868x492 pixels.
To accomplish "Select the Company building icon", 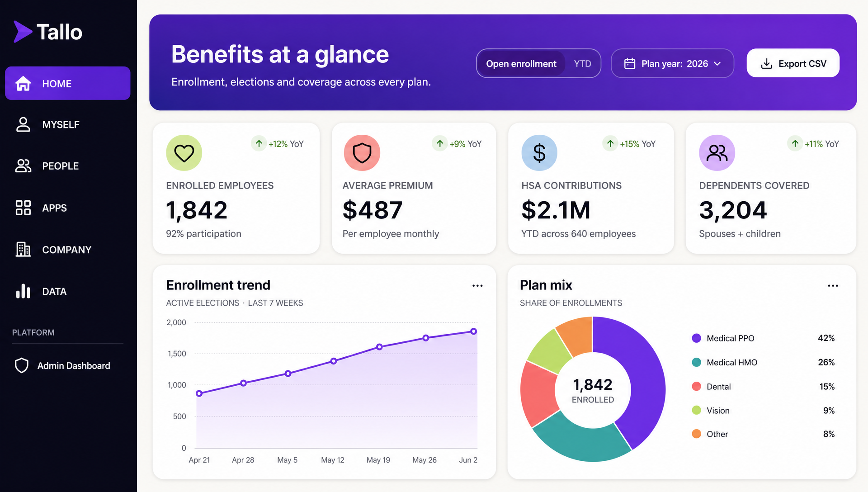I will point(23,249).
